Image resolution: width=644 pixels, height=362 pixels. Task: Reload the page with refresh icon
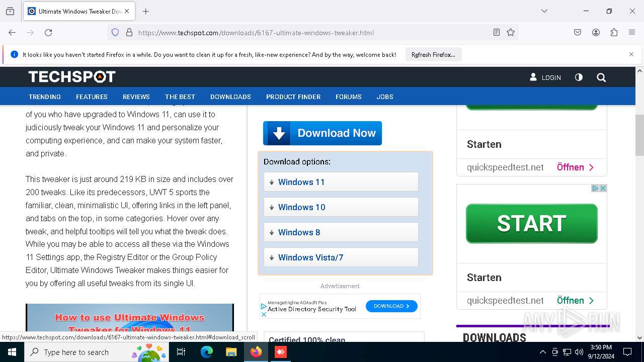tap(48, 33)
